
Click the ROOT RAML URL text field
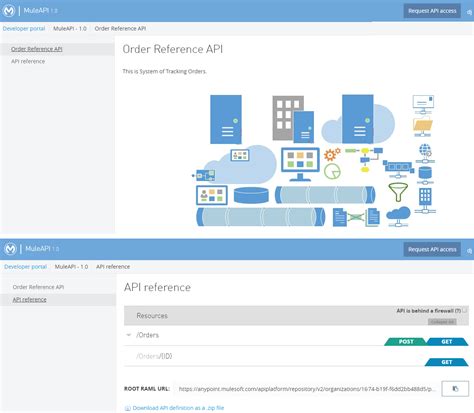point(307,389)
